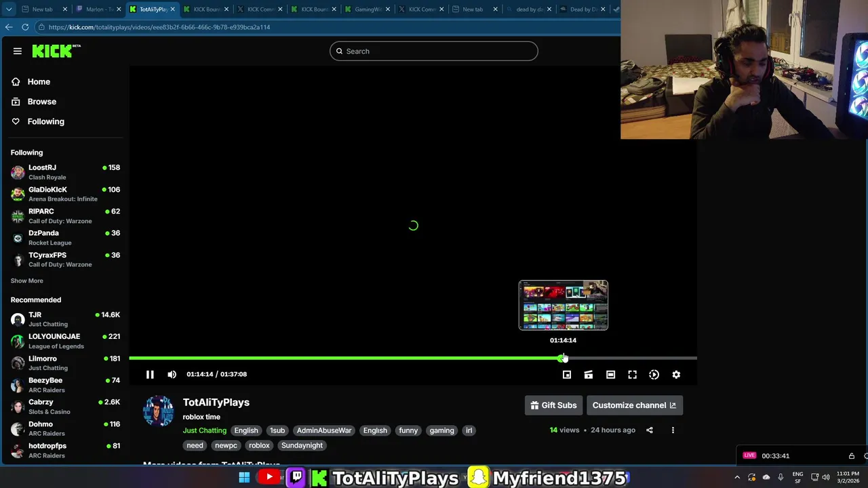The height and width of the screenshot is (488, 868).
Task: Open the TotAliTyPlays channel name link
Action: tap(216, 402)
